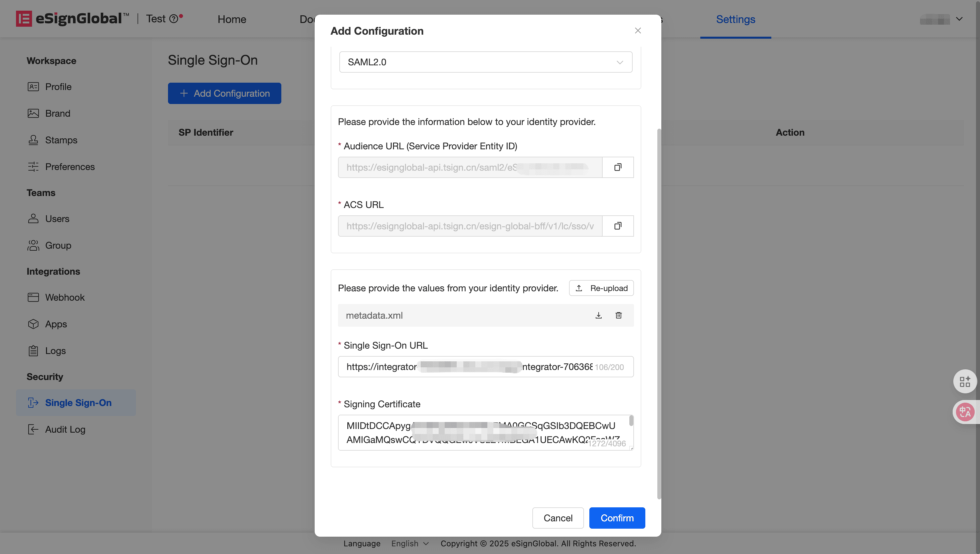Open the SAML2.0 protocol dropdown
The image size is (980, 554).
point(485,62)
